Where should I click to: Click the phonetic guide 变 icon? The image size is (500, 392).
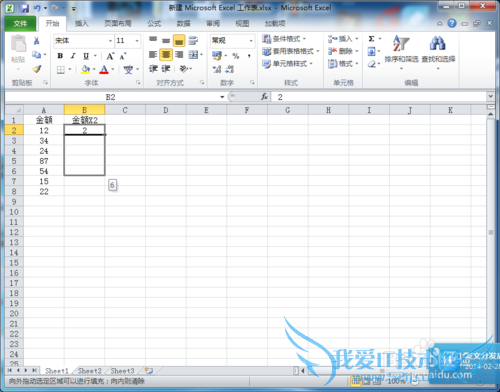[x=128, y=69]
